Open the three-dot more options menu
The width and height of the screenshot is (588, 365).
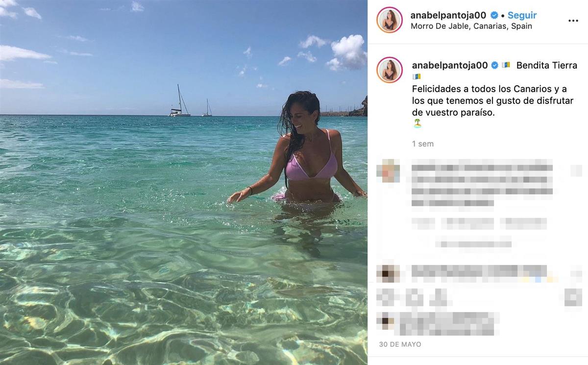[x=573, y=21]
